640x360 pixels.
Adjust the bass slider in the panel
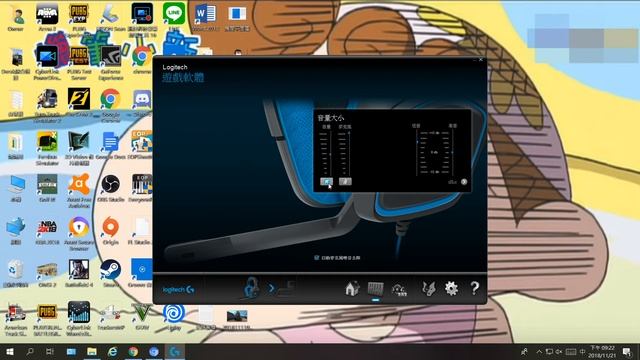417,153
